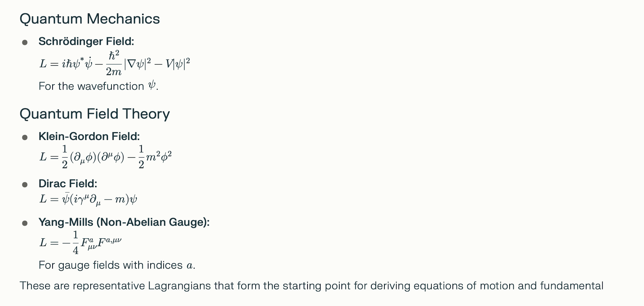644x306 pixels.
Task: Click the Yang-Mills Lagrangian formula
Action: [x=80, y=243]
